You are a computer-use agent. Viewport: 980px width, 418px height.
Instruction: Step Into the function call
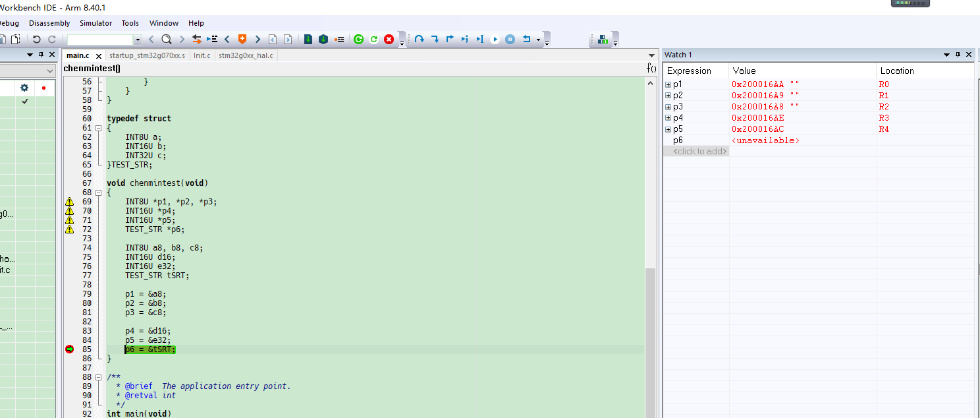pos(435,40)
